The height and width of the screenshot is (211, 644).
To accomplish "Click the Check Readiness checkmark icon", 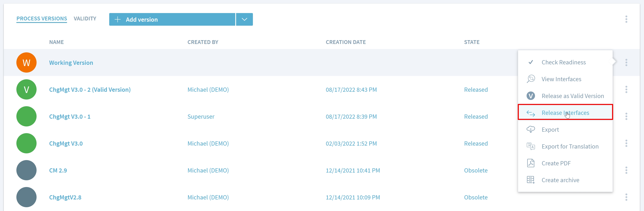I will pos(531,62).
